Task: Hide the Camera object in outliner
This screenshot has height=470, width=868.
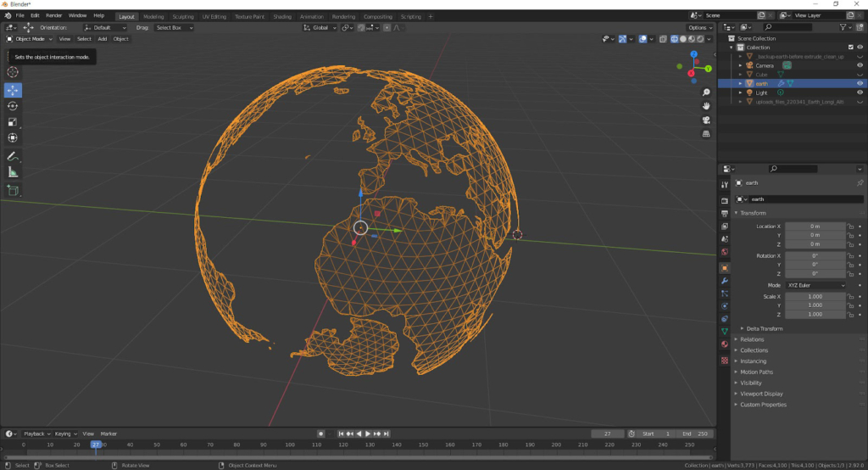Action: tap(860, 65)
